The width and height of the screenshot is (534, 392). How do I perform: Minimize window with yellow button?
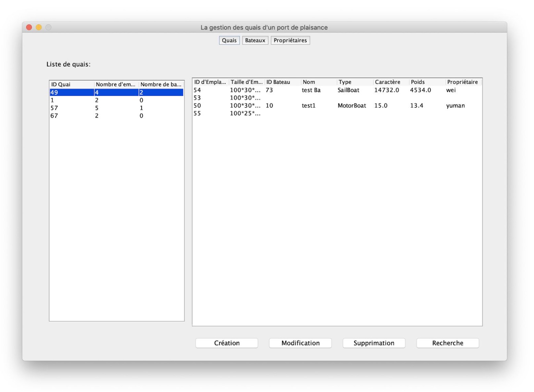coord(39,27)
